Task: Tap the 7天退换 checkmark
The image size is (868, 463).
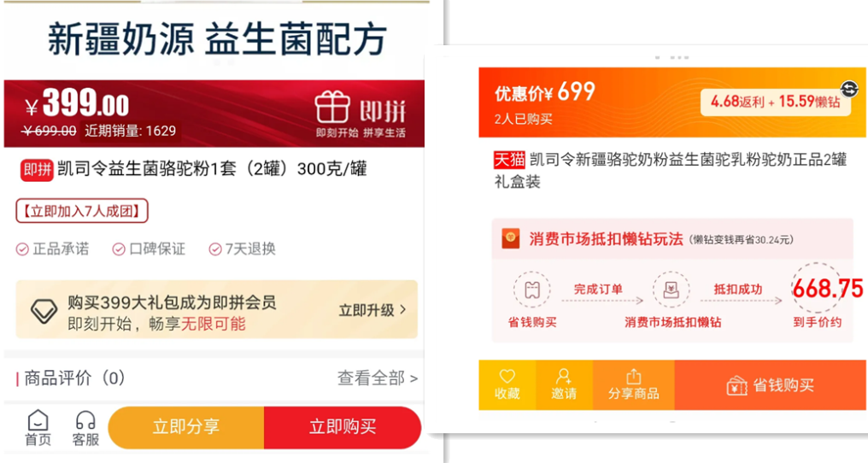Action: pos(214,249)
